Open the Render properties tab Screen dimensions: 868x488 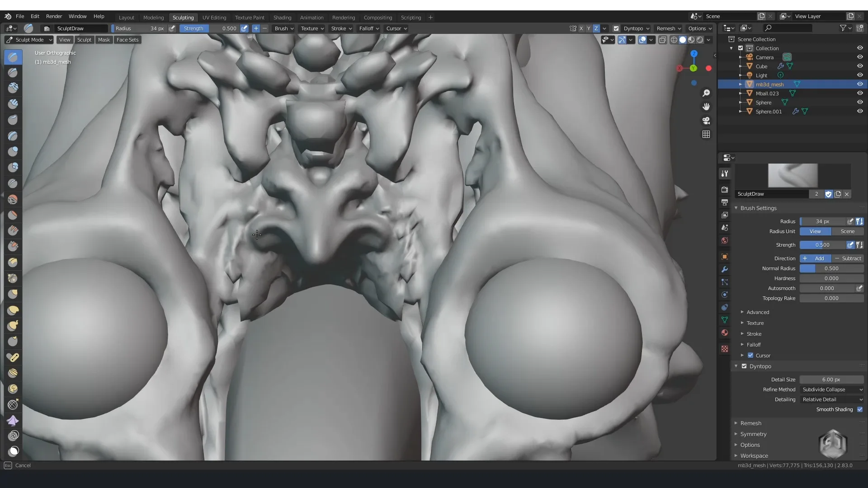pyautogui.click(x=725, y=189)
